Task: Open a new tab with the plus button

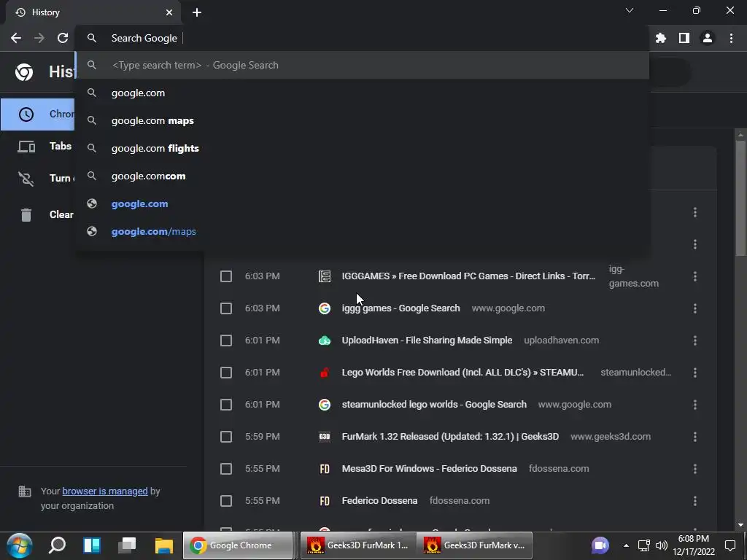Action: click(197, 12)
